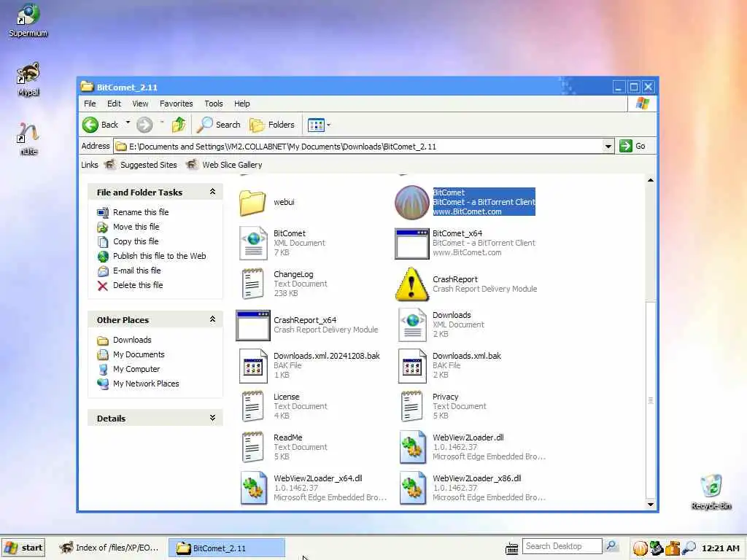Go to My Network Places

[138, 384]
